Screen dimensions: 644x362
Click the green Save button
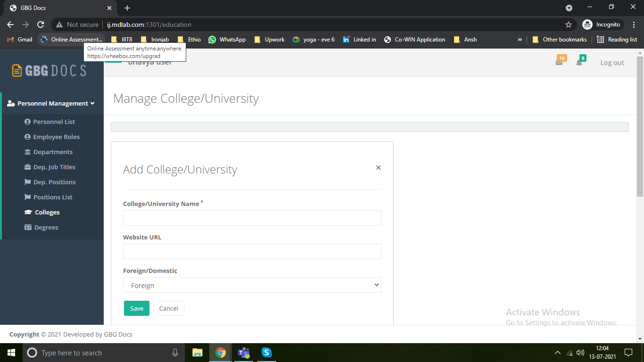click(x=137, y=308)
